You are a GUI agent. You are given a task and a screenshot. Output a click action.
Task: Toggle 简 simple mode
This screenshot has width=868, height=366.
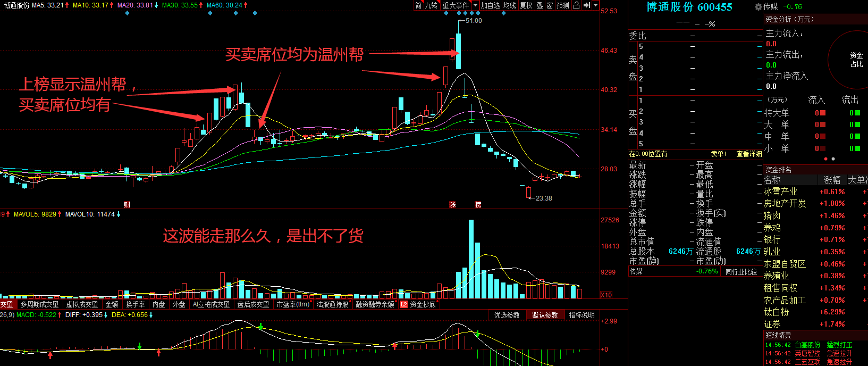pos(419,5)
